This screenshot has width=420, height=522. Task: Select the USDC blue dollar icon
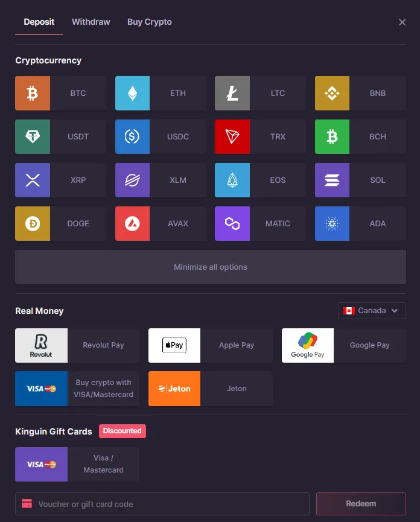tap(132, 136)
